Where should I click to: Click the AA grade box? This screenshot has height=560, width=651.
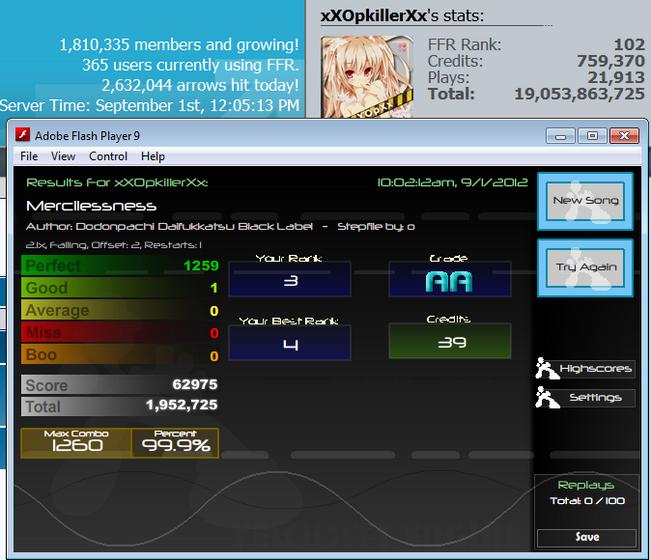(x=450, y=279)
